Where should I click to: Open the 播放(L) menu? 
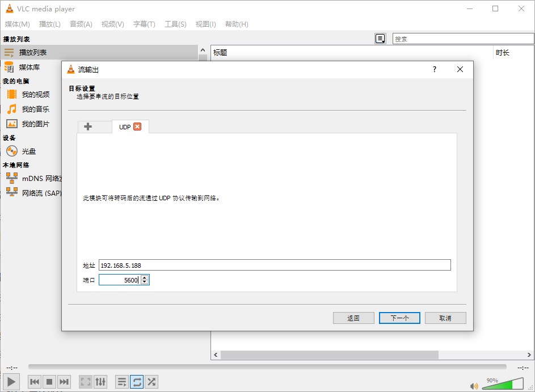click(50, 24)
